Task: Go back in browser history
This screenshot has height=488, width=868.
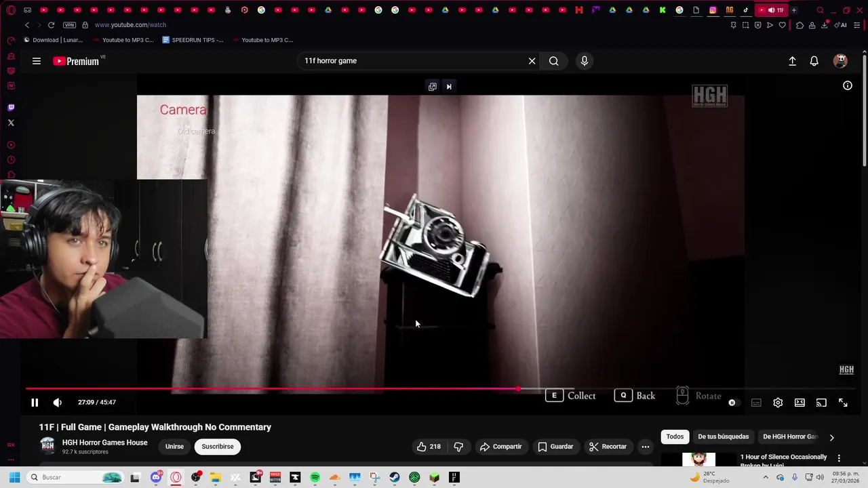Action: [27, 25]
